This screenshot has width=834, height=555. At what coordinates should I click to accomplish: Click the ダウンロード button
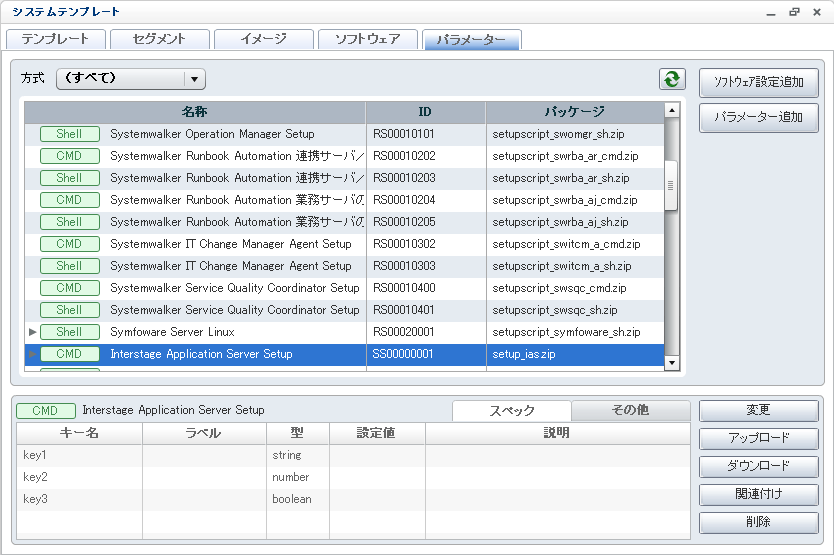[758, 466]
